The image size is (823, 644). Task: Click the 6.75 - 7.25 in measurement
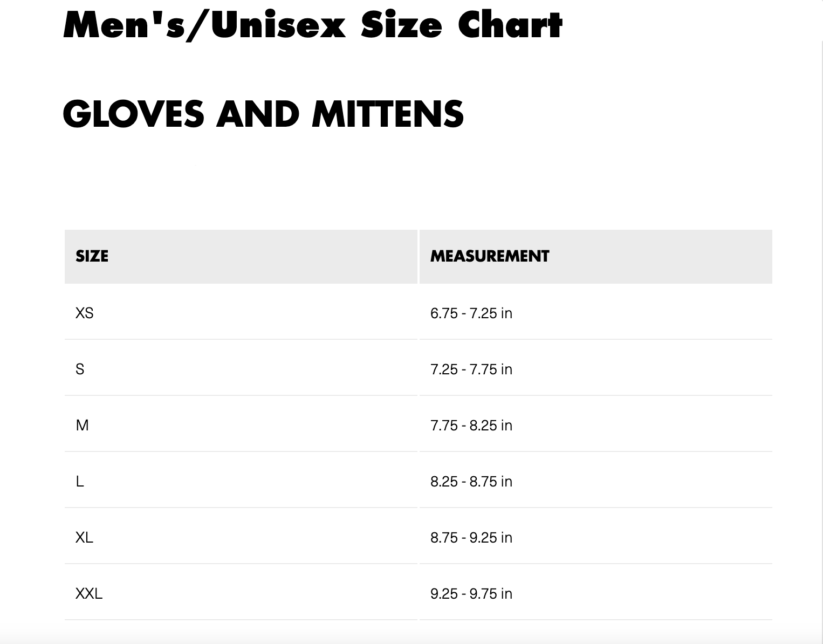click(471, 313)
